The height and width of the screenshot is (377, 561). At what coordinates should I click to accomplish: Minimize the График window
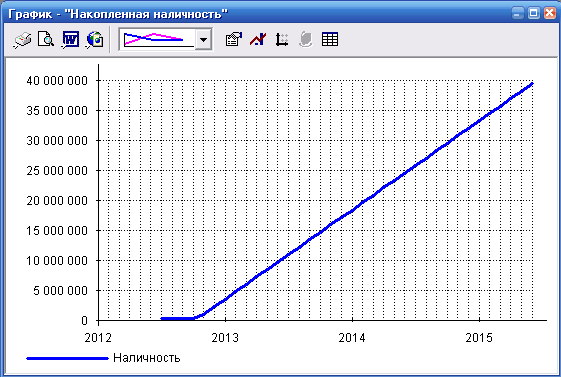point(517,14)
